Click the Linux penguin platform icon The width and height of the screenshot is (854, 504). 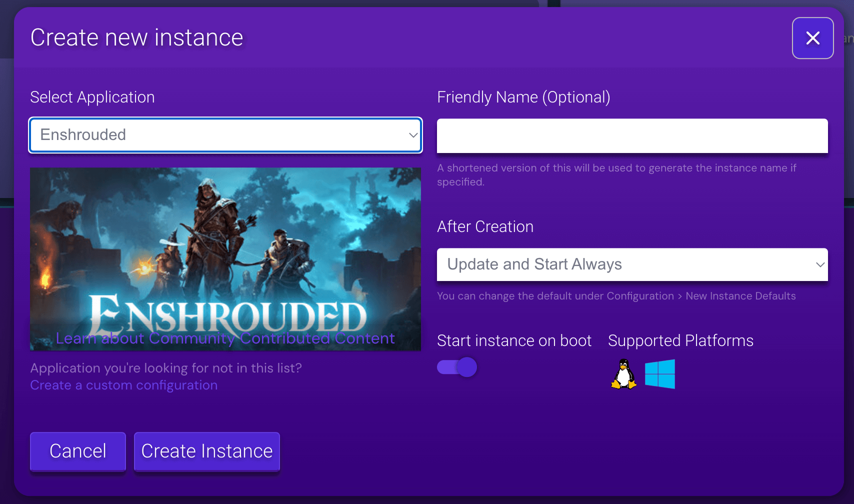pos(622,374)
